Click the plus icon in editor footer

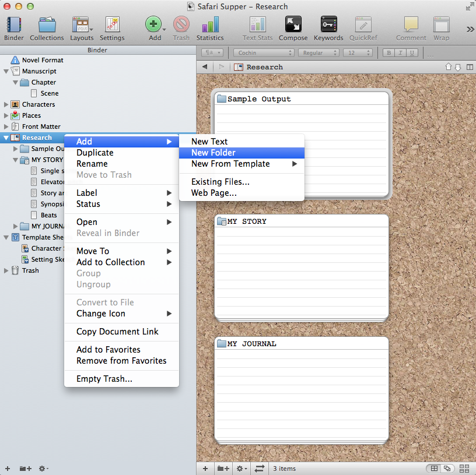[205, 469]
